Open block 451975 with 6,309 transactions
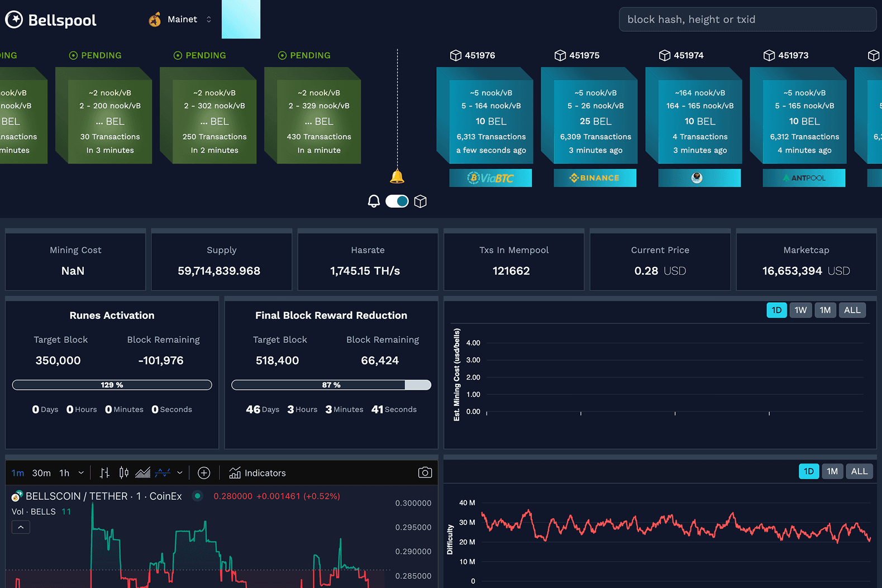 [x=589, y=116]
